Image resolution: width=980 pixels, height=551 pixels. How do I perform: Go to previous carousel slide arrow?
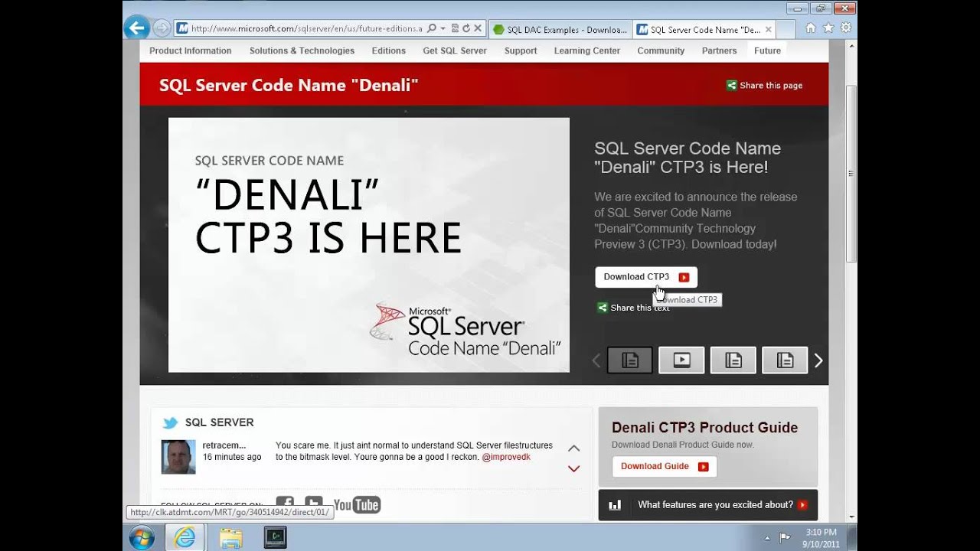click(596, 360)
